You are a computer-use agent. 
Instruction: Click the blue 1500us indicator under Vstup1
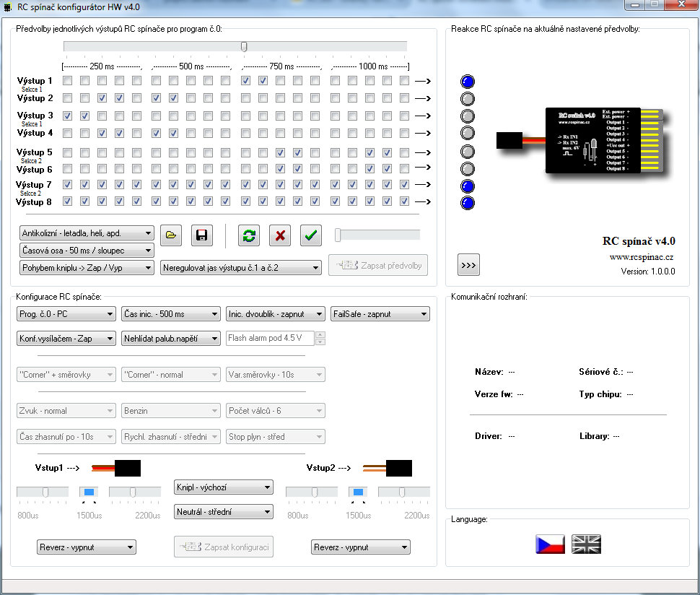[x=89, y=492]
